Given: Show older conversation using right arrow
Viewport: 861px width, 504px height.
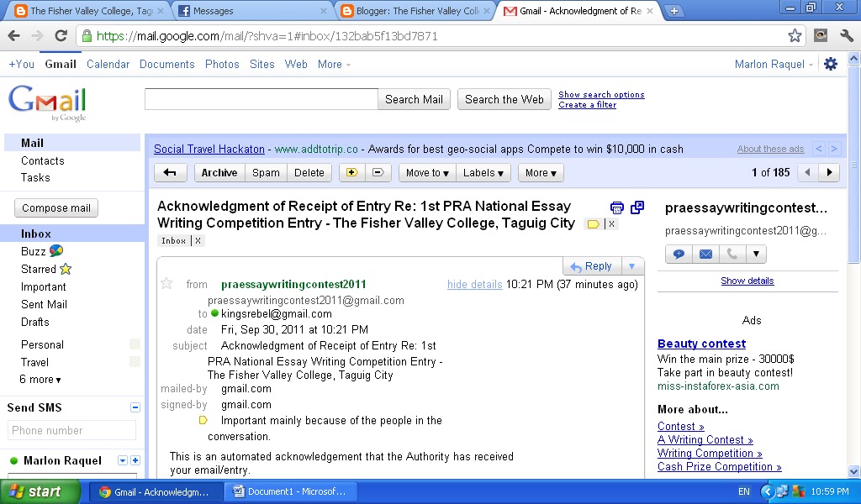Looking at the screenshot, I should (x=829, y=173).
